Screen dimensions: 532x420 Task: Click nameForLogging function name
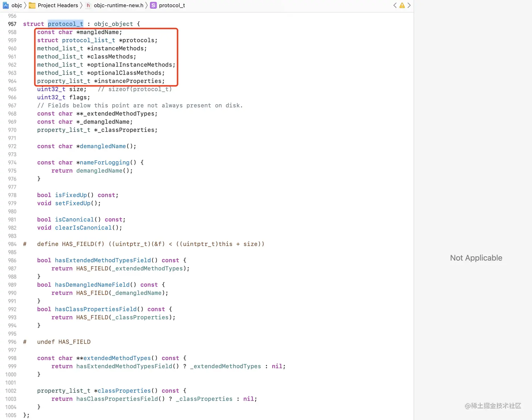click(104, 162)
